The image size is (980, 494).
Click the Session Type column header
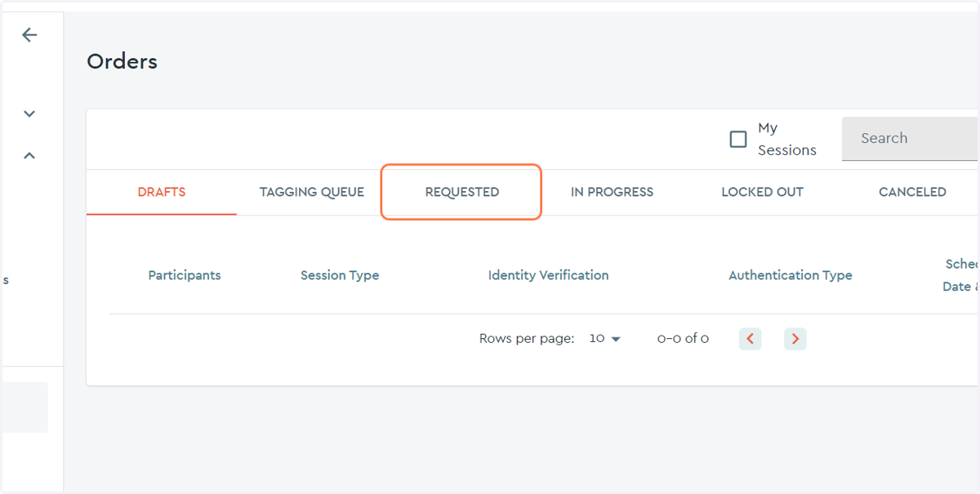coord(340,275)
